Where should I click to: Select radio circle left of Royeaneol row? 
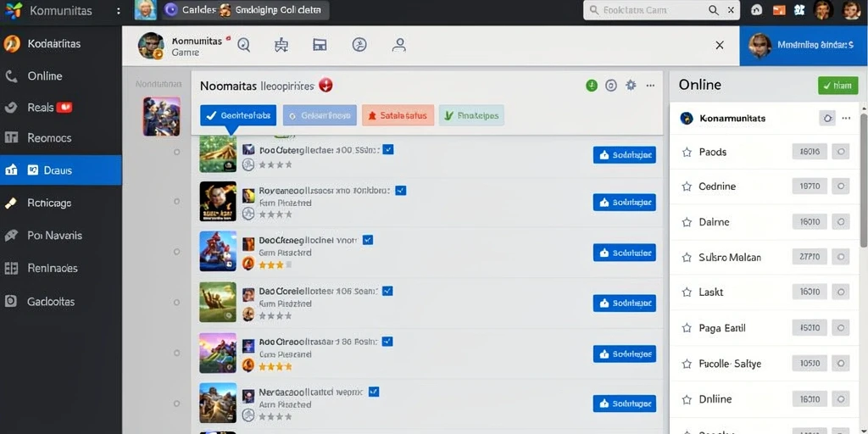point(176,202)
